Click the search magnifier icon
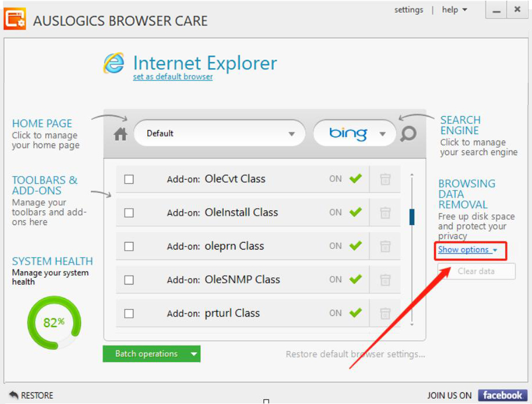The height and width of the screenshot is (404, 532). pos(408,134)
